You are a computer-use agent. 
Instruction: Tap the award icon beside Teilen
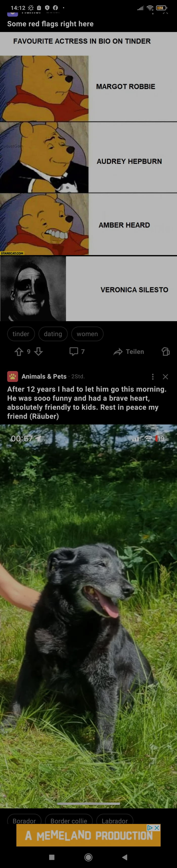point(166,352)
